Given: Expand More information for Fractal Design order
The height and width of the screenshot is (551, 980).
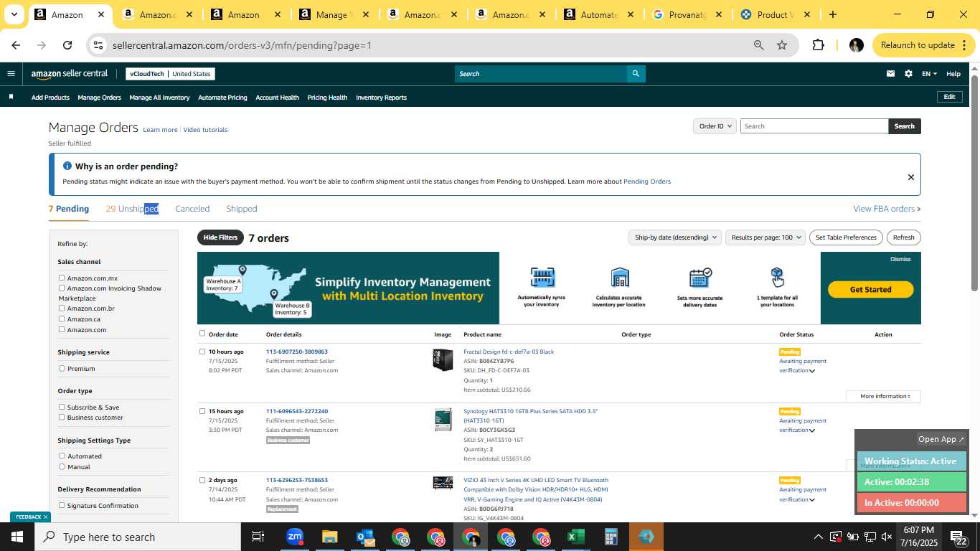Looking at the screenshot, I should point(884,396).
